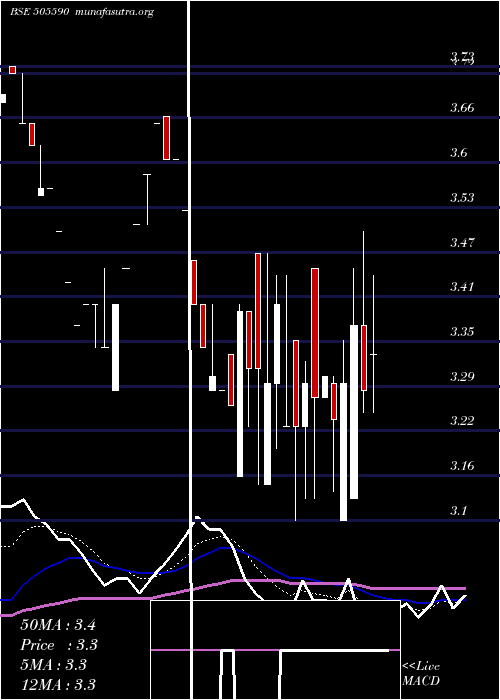The image size is (500, 700).
Task: Click the 3.16 price axis label
Action: [462, 466]
